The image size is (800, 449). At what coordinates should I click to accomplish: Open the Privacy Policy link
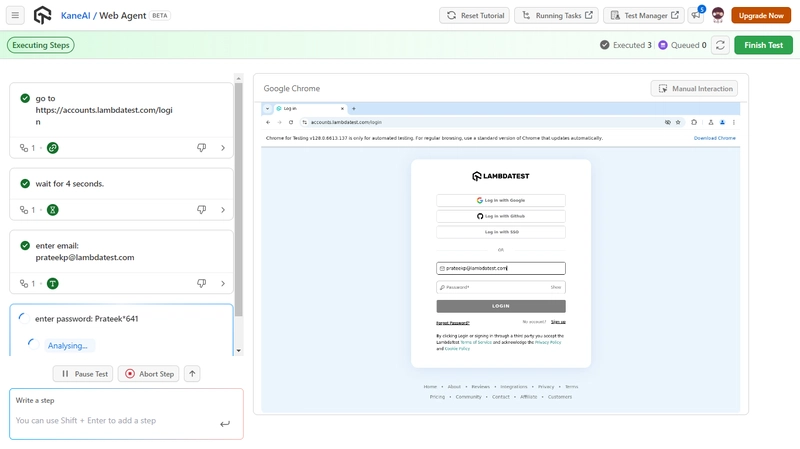pyautogui.click(x=547, y=342)
